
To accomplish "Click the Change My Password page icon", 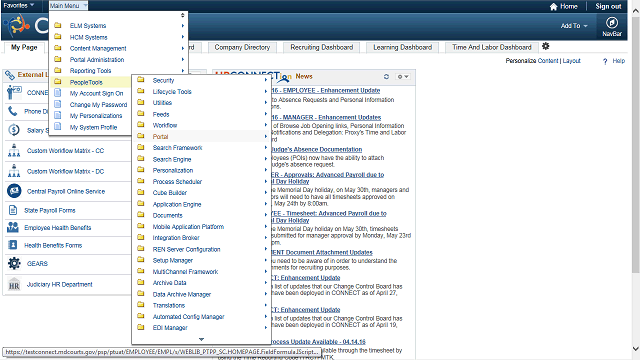I will pos(58,104).
